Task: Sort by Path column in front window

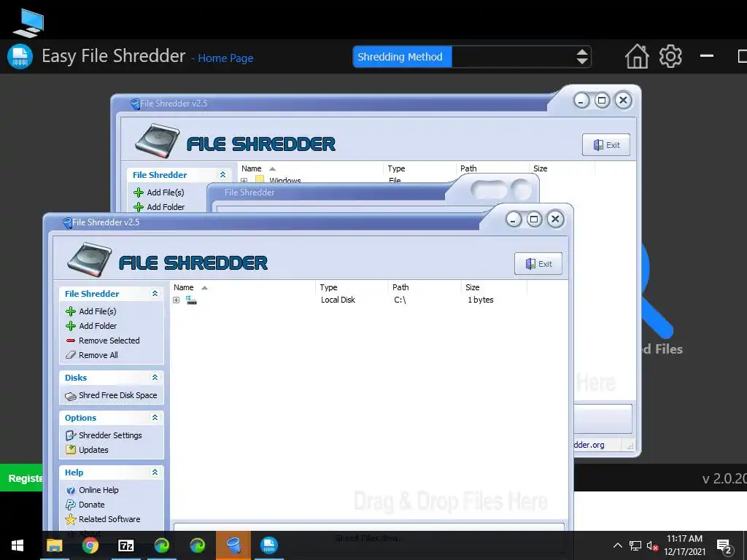Action: (x=425, y=287)
